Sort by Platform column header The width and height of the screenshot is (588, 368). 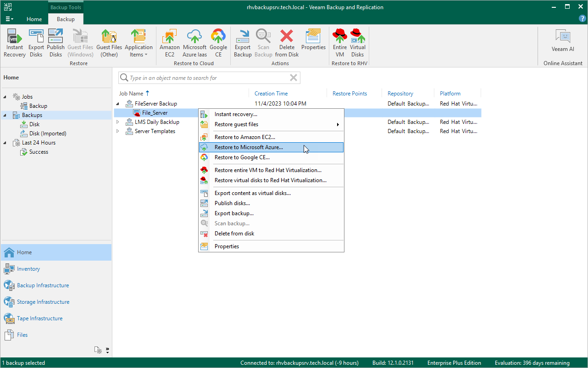coord(450,94)
